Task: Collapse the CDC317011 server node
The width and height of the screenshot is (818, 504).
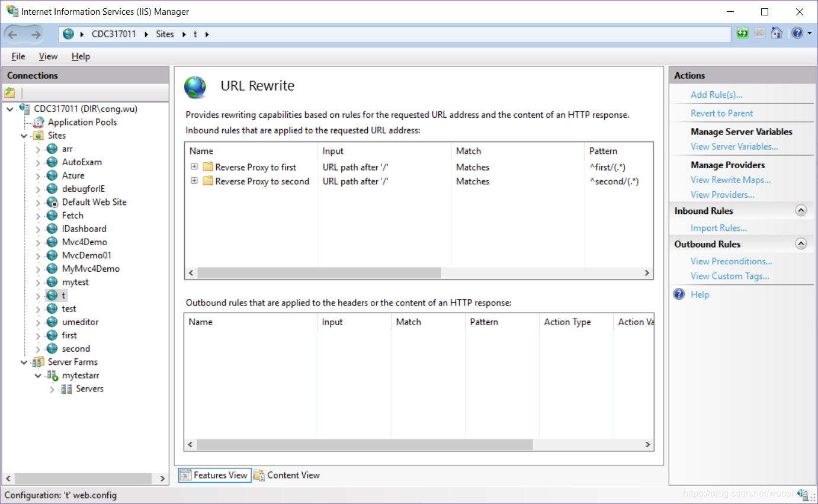Action: 10,109
